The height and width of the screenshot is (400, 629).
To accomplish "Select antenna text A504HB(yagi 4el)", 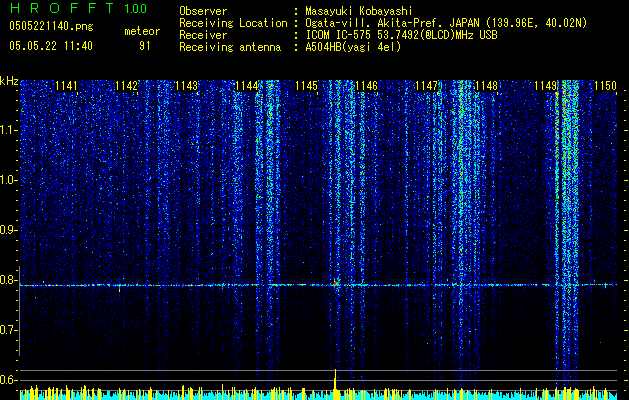I will pyautogui.click(x=353, y=47).
